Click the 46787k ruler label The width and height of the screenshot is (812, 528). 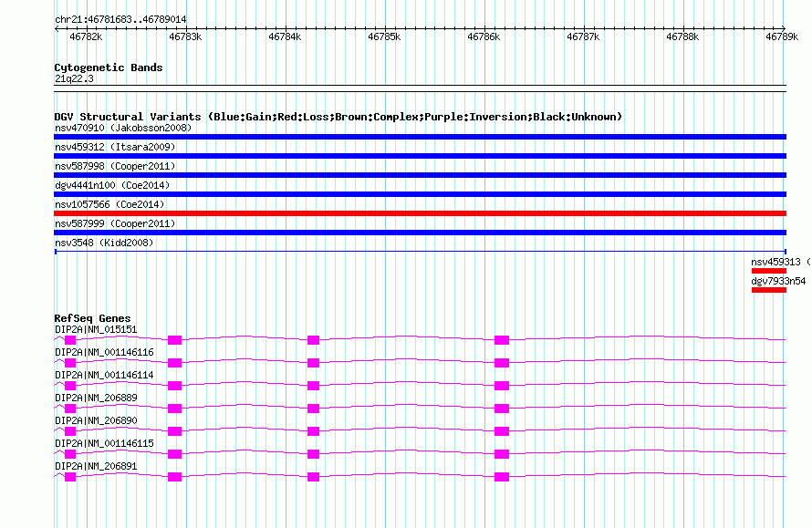[x=583, y=36]
